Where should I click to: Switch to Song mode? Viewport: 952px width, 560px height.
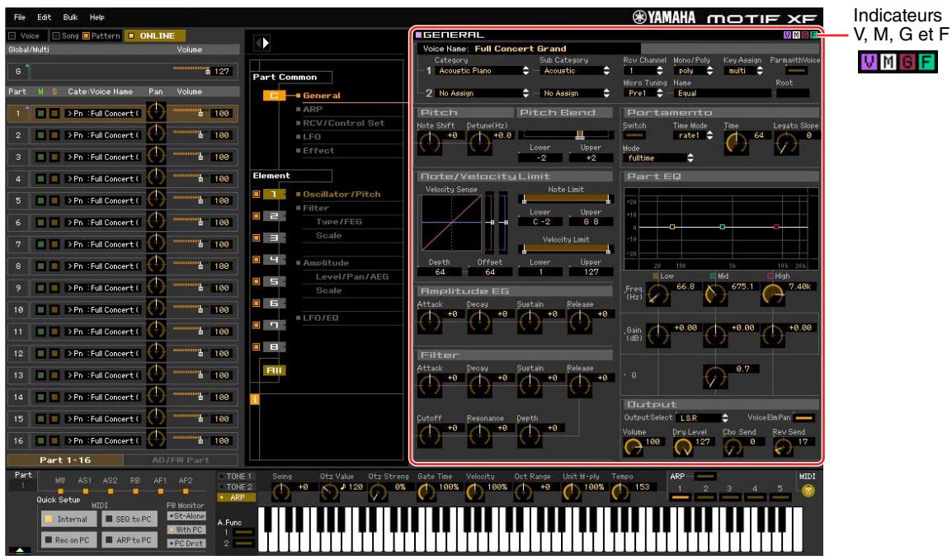[65, 35]
